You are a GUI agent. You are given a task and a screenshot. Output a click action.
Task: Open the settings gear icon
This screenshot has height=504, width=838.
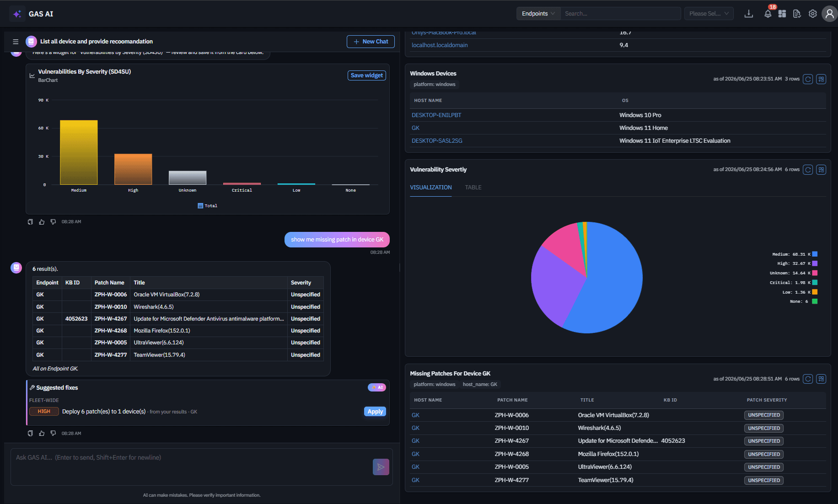[x=813, y=14]
